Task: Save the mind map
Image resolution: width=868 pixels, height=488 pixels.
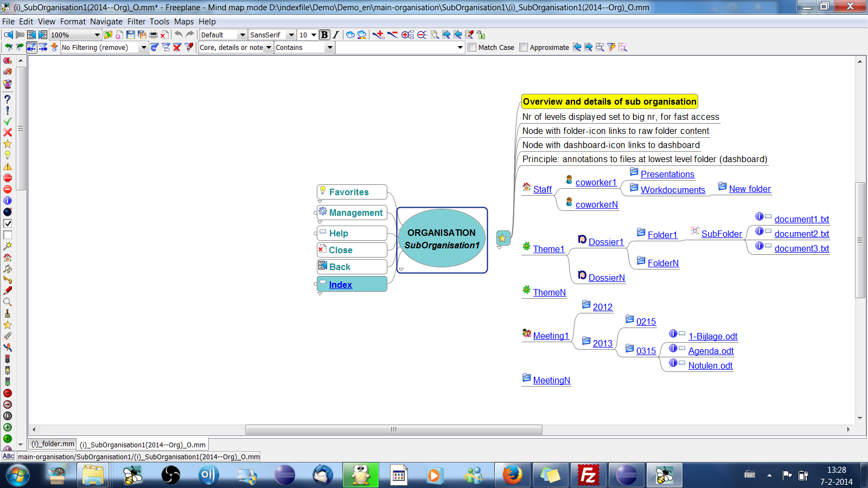Action: 130,34
